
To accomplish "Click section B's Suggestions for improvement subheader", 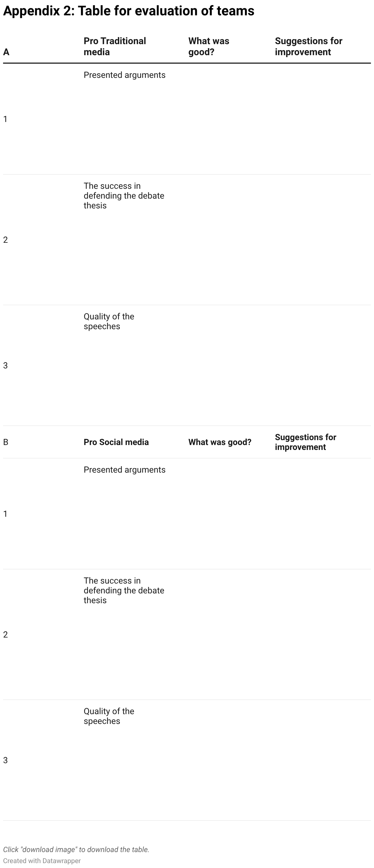I will point(306,442).
